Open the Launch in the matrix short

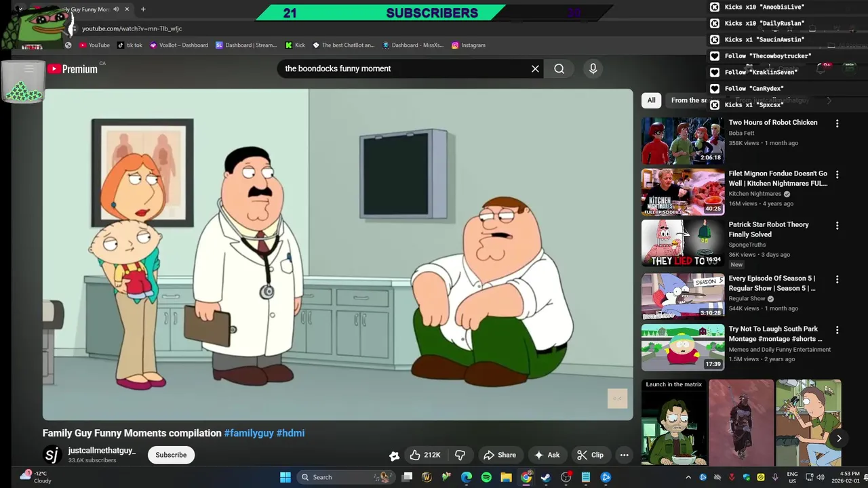click(673, 422)
